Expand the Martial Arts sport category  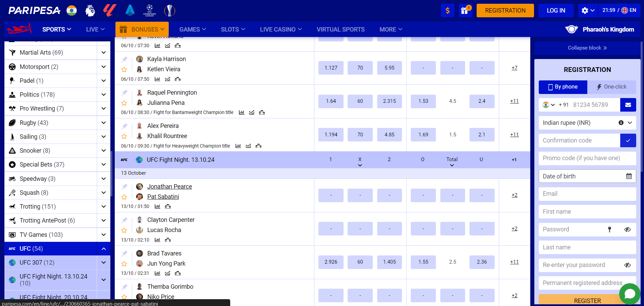coord(104,53)
